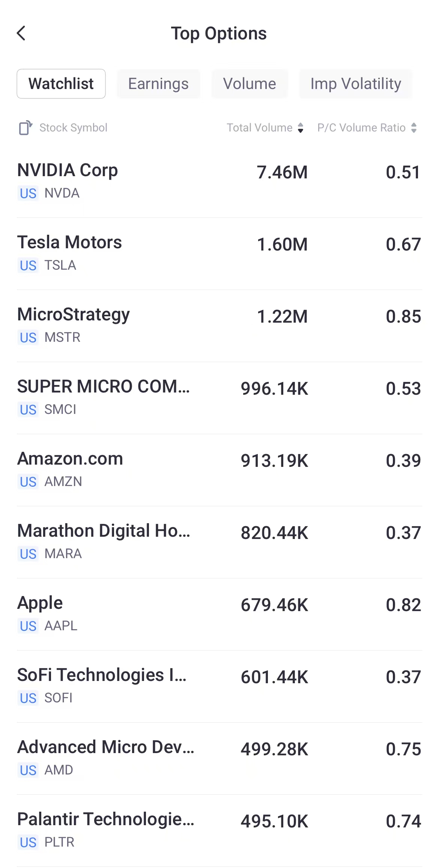The height and width of the screenshot is (868, 439).
Task: Open SoFi Technologies SOFI row
Action: [x=219, y=686]
